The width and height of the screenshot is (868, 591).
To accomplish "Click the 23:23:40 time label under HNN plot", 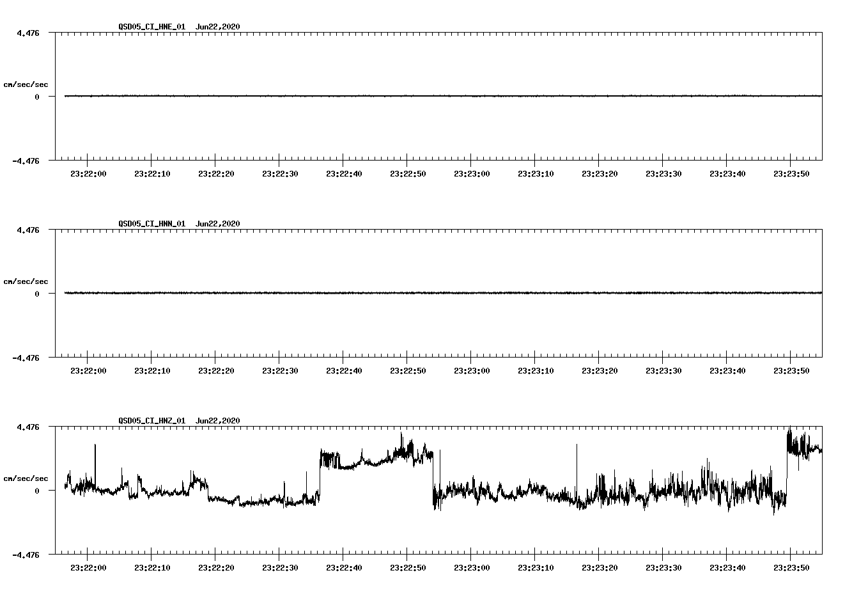I will point(727,370).
